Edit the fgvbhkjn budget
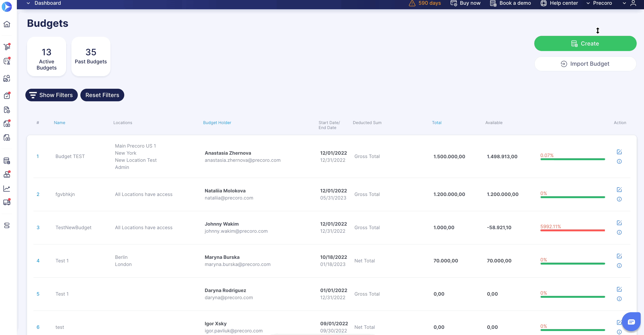The height and width of the screenshot is (335, 644). (x=619, y=190)
